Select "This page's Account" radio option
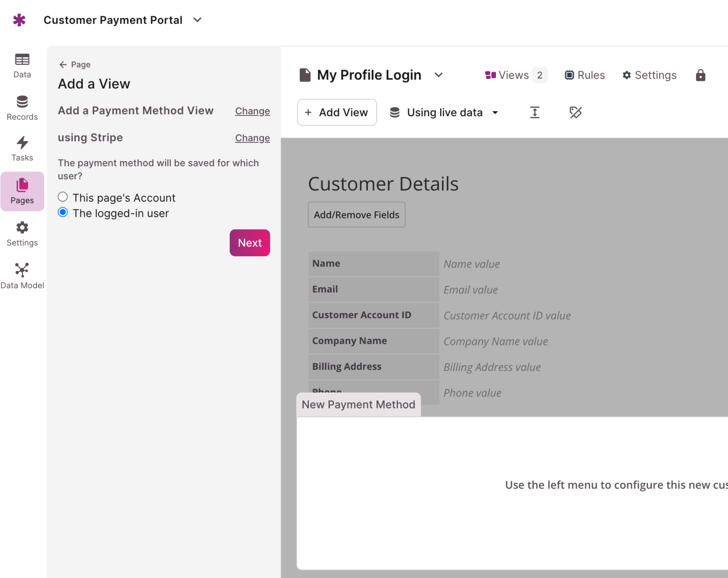The width and height of the screenshot is (728, 578). click(63, 197)
